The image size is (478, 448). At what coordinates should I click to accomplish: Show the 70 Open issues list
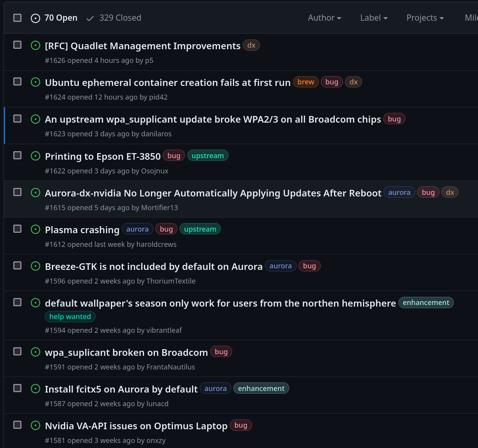click(x=60, y=18)
